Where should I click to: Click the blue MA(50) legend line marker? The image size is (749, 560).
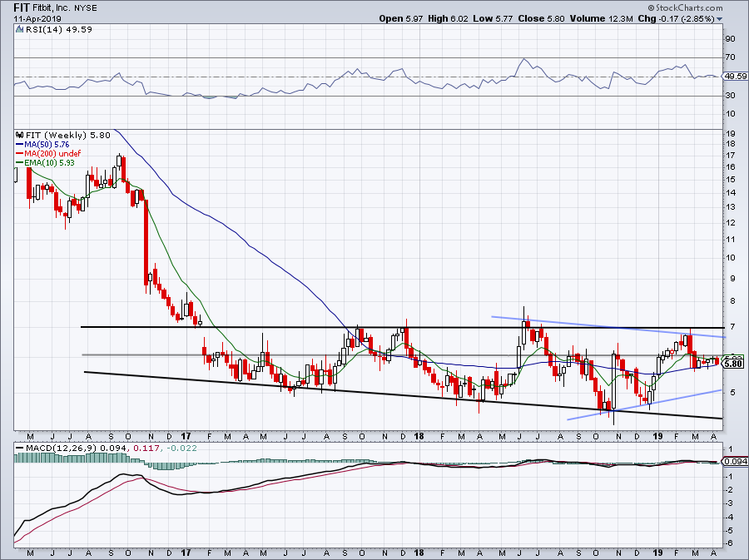19,144
